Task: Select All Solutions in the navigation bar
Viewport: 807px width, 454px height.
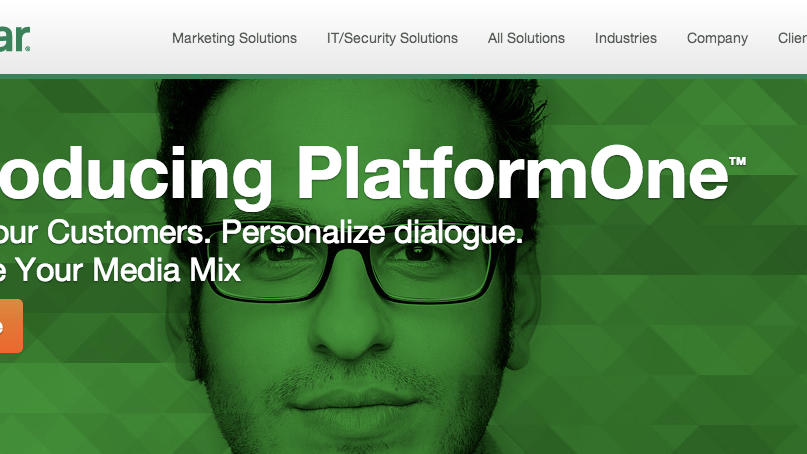Action: pos(526,38)
